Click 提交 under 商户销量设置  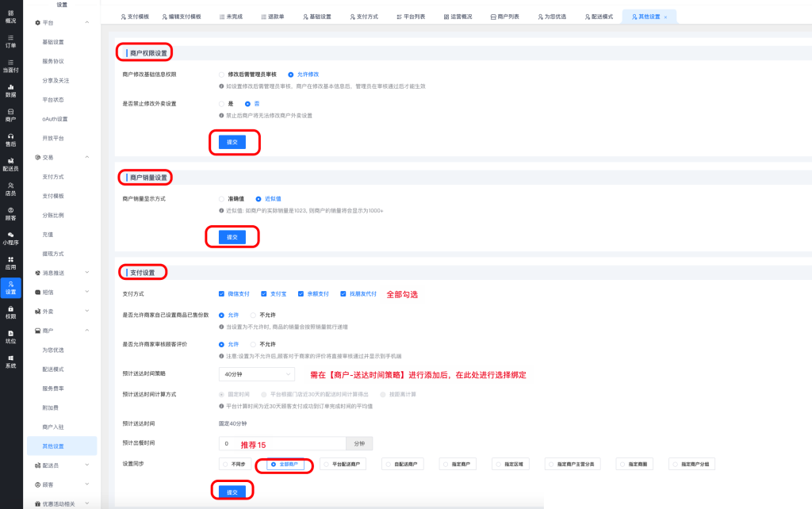[232, 237]
